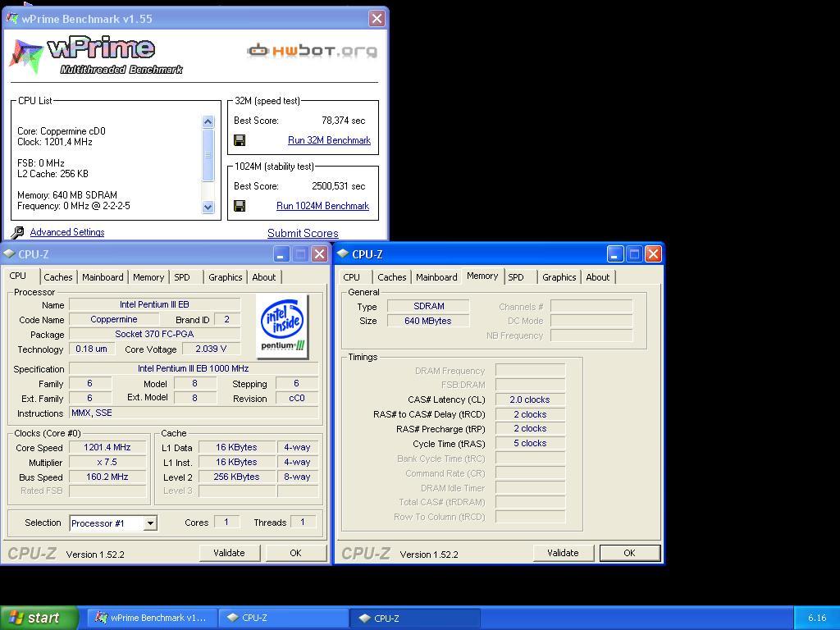840x630 pixels.
Task: Click the Specification Pentium III EB 1000 MHz field
Action: point(194,368)
